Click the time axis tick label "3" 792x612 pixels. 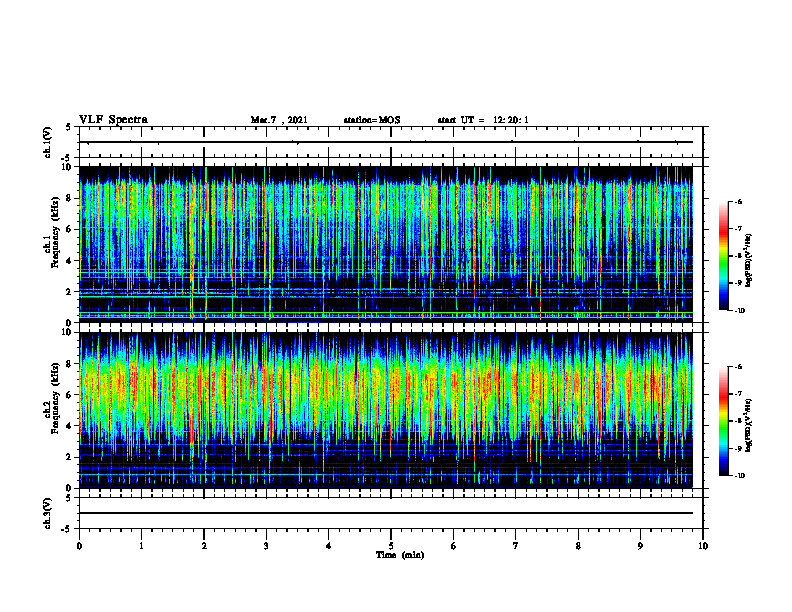click(x=266, y=546)
